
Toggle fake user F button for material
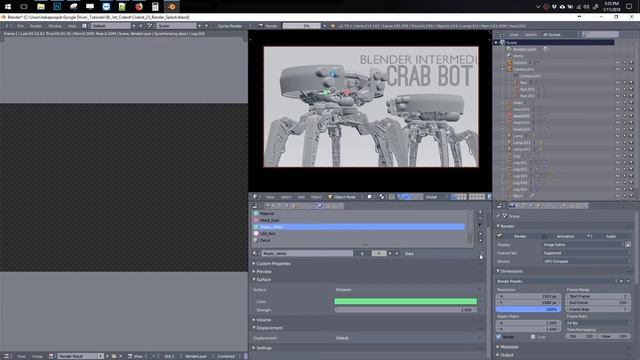378,253
